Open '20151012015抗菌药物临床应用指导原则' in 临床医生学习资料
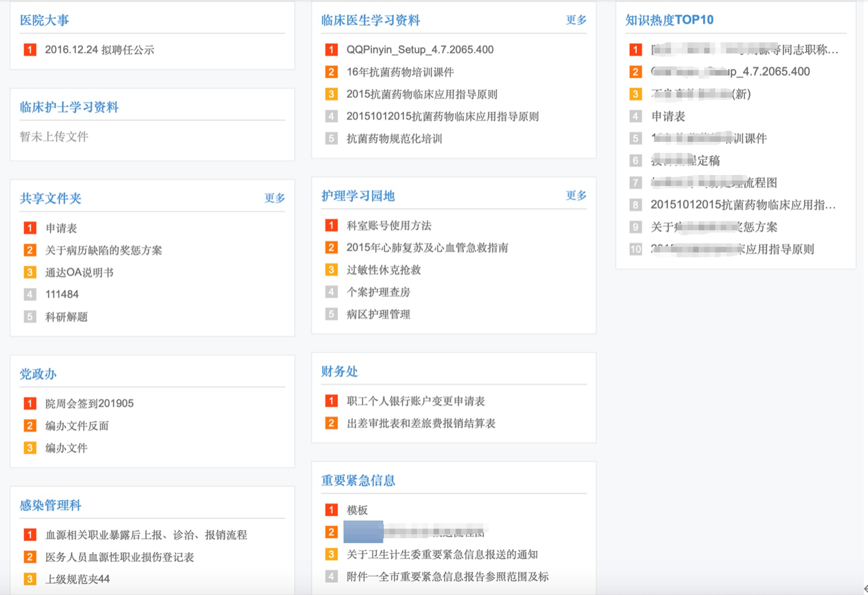Image resolution: width=868 pixels, height=595 pixels. (442, 116)
